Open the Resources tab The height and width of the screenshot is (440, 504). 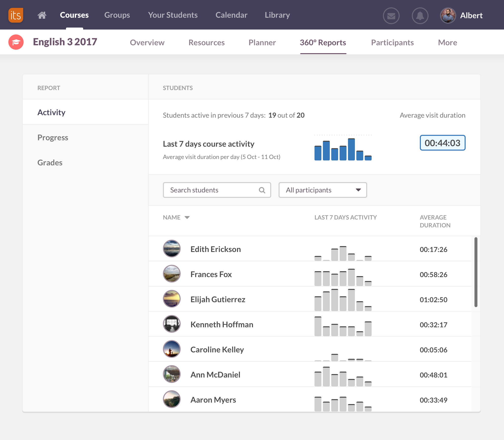[x=206, y=43]
